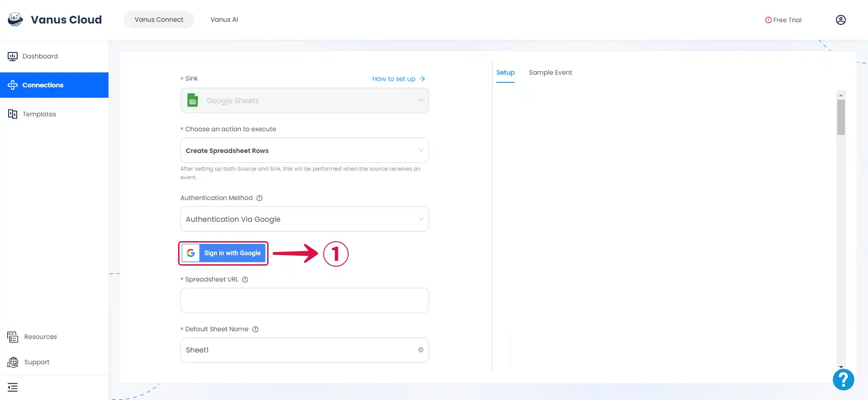Click the Dashboard monitor icon
The width and height of the screenshot is (868, 400).
(x=13, y=56)
